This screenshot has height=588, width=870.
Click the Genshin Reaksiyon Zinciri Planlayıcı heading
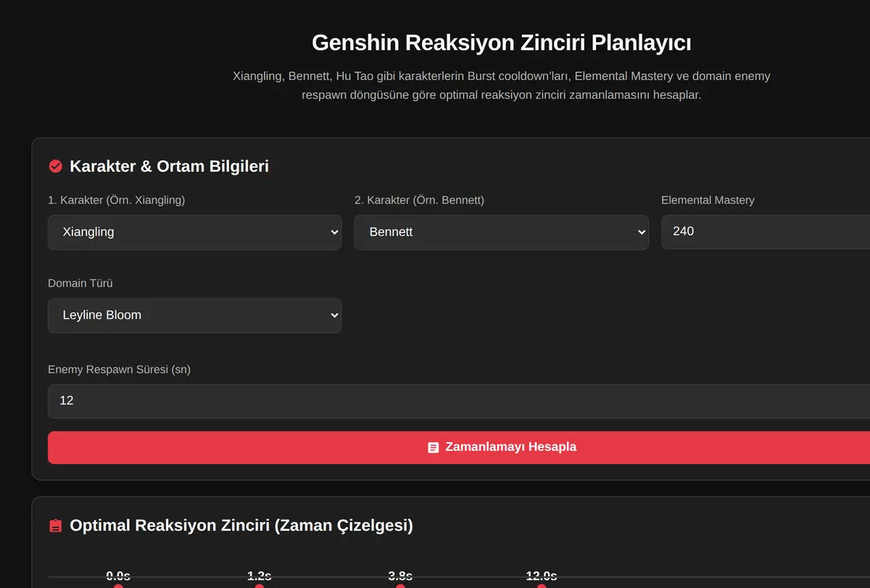501,43
